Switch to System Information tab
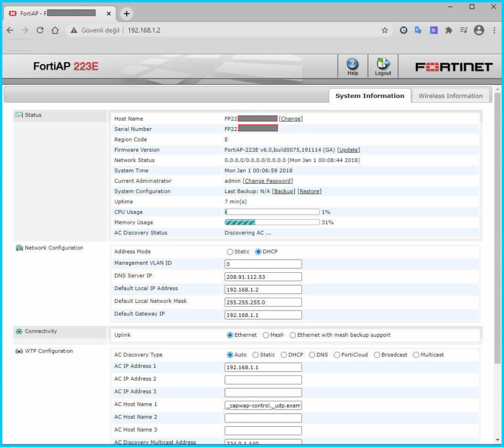The width and height of the screenshot is (504, 447). [370, 96]
